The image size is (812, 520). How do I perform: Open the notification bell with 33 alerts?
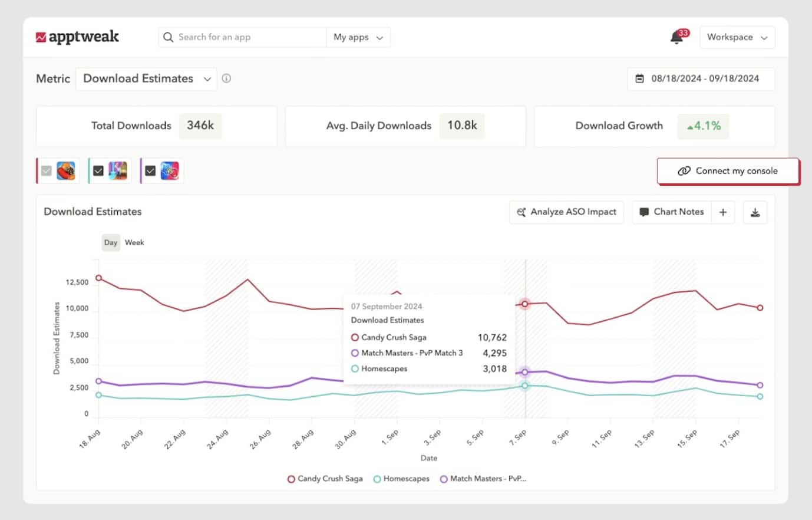click(x=675, y=37)
